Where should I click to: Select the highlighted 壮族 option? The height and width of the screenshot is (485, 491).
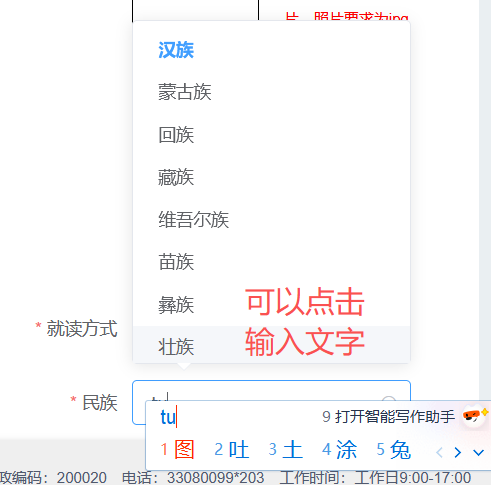(271, 345)
